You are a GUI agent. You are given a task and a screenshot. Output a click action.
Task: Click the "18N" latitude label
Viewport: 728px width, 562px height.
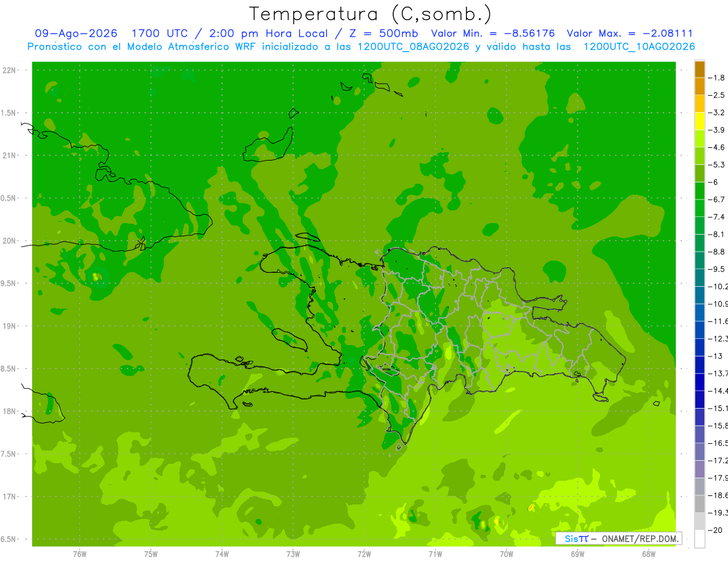pos(10,412)
